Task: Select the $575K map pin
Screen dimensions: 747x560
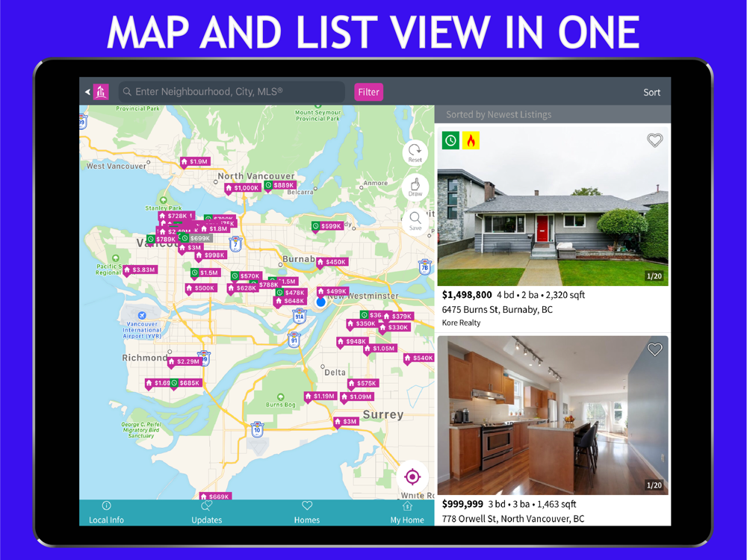Action: click(363, 383)
